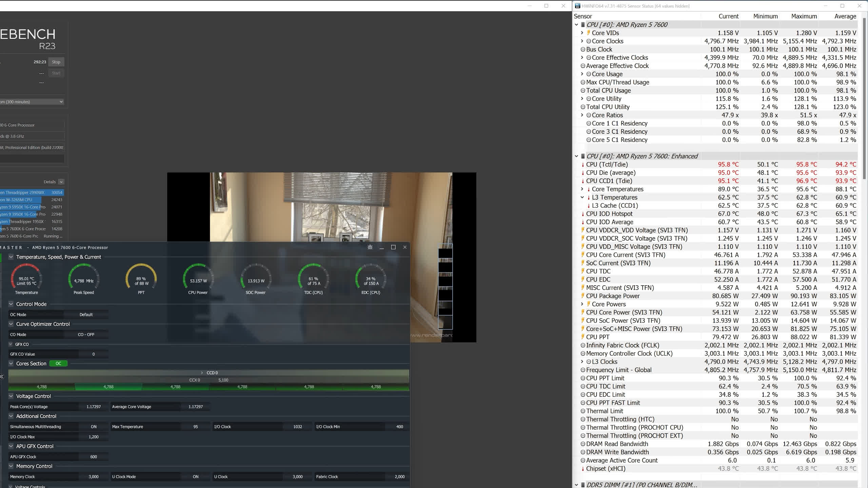Screen dimensions: 868x488
Task: Click the lightning icon beside Core VIDs
Action: pos(589,33)
